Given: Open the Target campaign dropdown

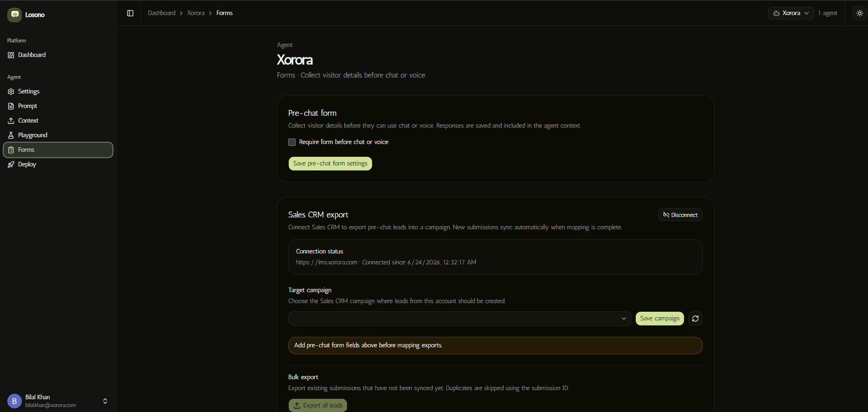Looking at the screenshot, I should point(460,319).
